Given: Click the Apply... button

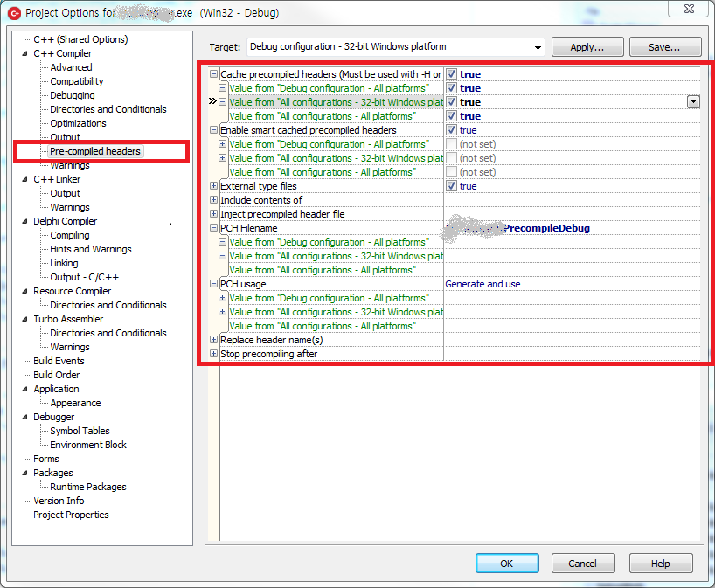Looking at the screenshot, I should click(x=587, y=47).
